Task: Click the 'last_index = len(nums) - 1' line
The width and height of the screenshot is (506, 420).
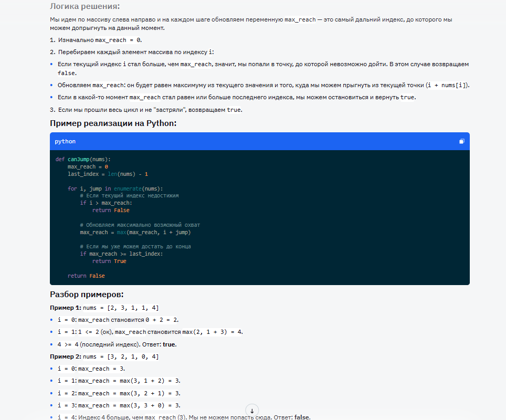Action: tap(108, 174)
